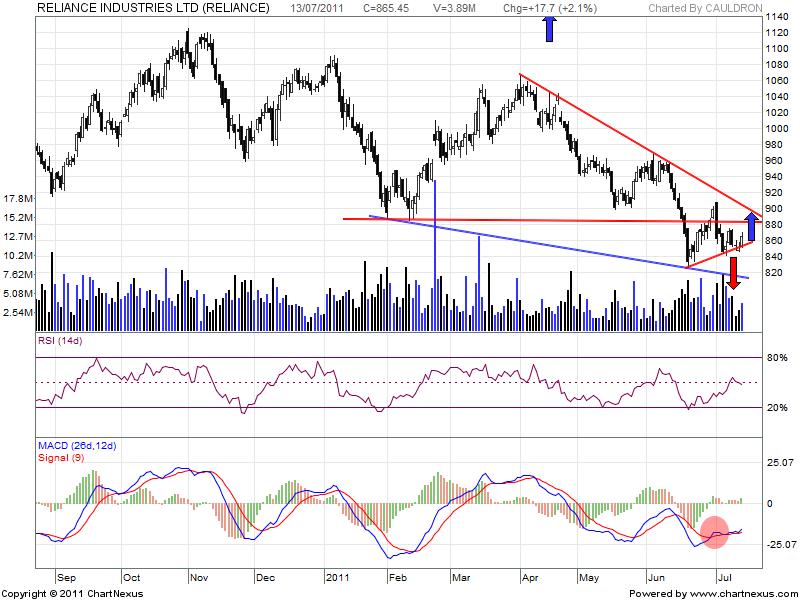800x600 pixels.
Task: Click the 1140 label on the price axis
Action: click(x=776, y=19)
